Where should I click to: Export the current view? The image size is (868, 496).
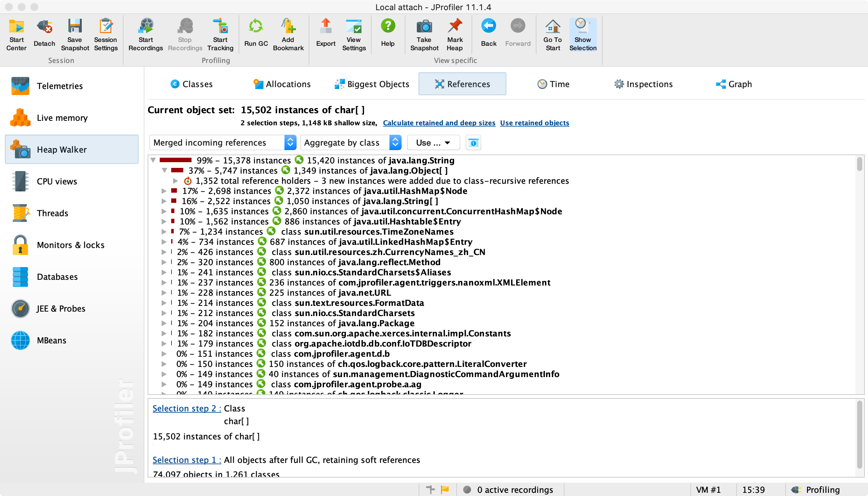[x=325, y=34]
